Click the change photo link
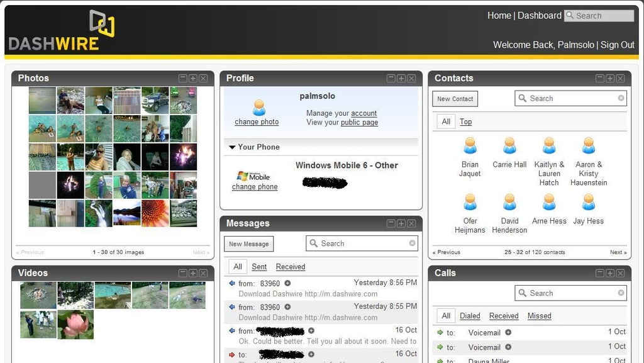The width and height of the screenshot is (644, 363). point(257,121)
